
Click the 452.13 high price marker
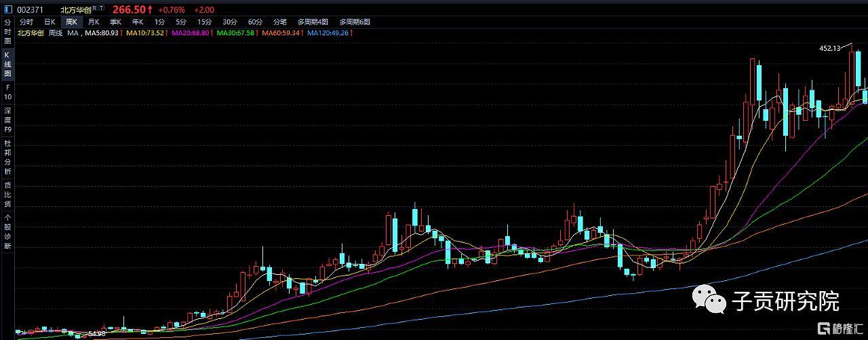coord(829,48)
